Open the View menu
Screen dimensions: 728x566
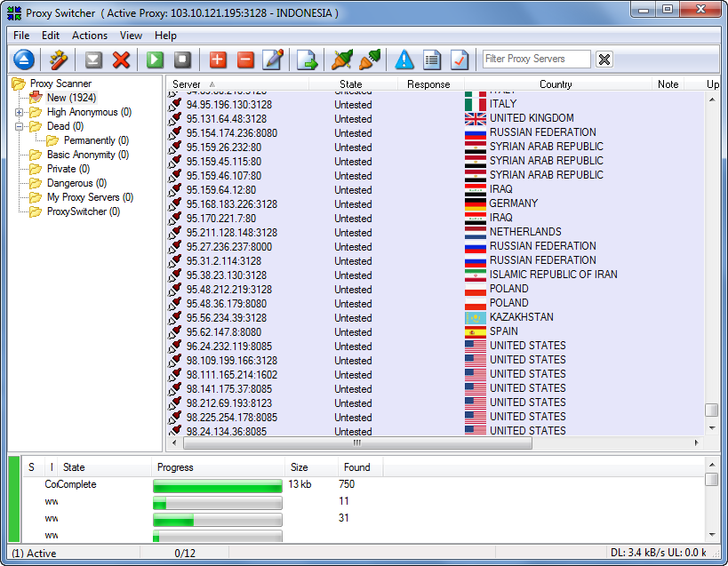[131, 36]
